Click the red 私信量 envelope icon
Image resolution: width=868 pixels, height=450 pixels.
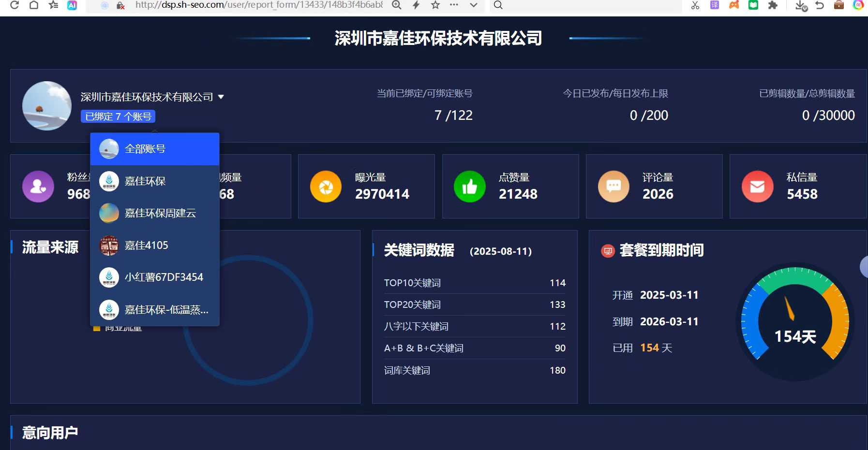pos(758,187)
